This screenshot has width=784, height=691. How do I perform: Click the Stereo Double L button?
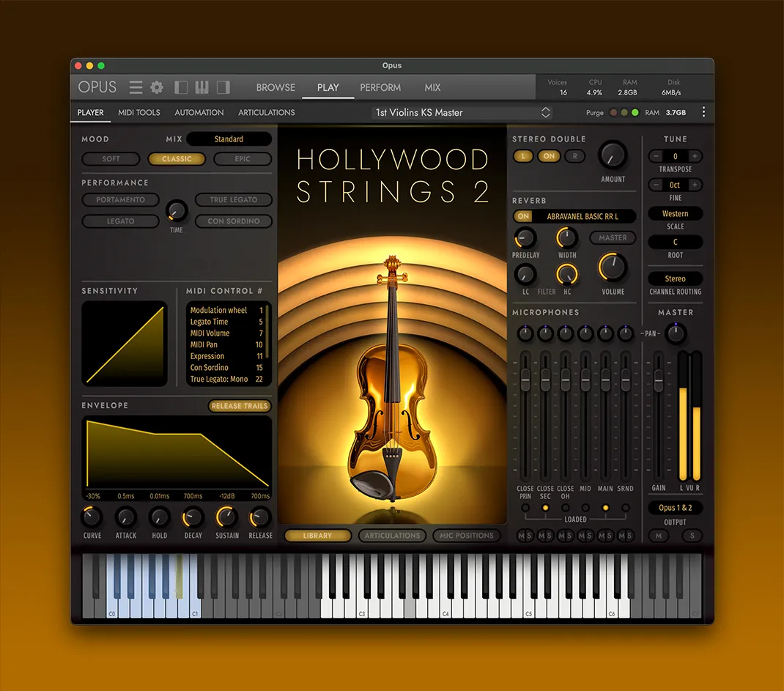click(x=523, y=156)
